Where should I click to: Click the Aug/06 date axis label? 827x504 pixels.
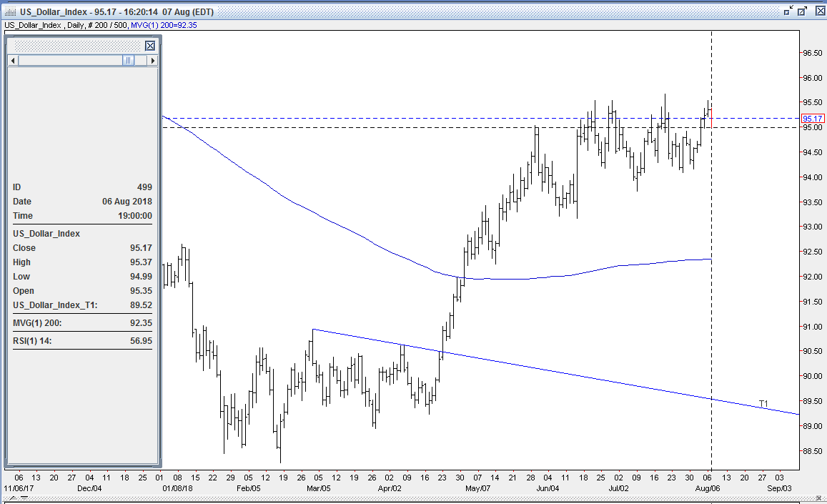(x=708, y=488)
